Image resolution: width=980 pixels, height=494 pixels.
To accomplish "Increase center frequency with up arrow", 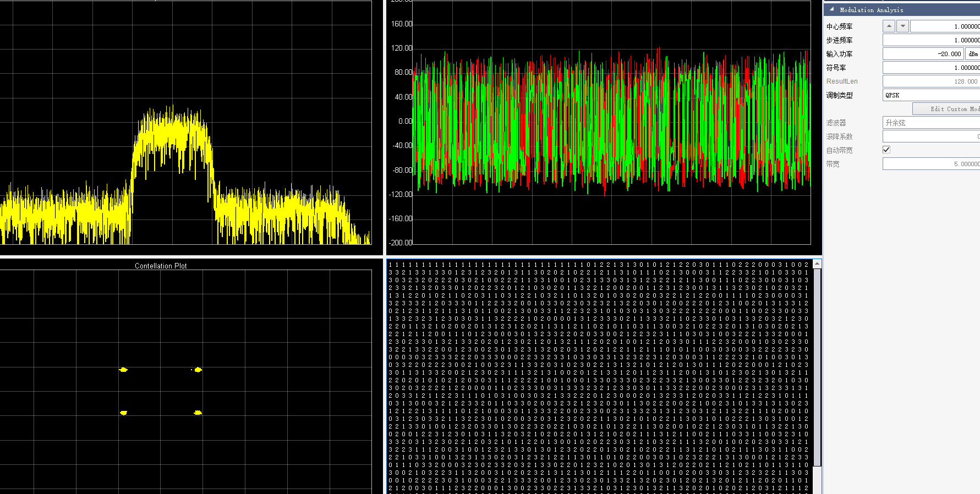I will pos(889,26).
